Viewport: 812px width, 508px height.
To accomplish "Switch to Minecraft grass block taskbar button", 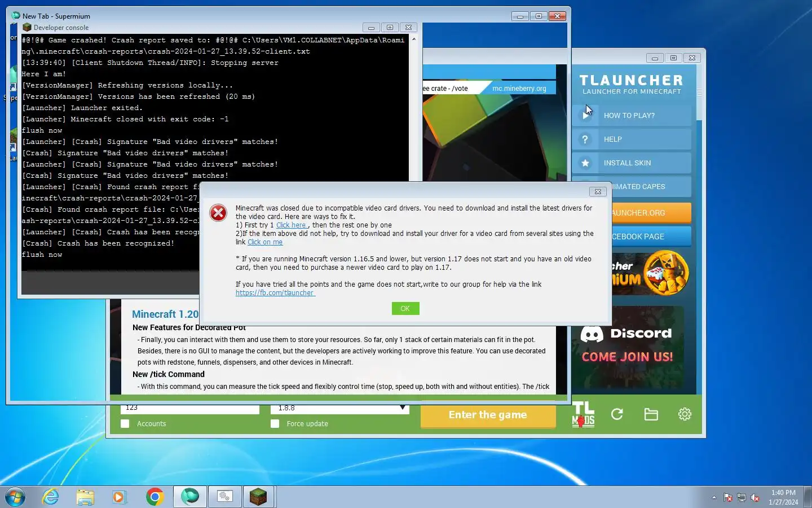I will point(258,497).
